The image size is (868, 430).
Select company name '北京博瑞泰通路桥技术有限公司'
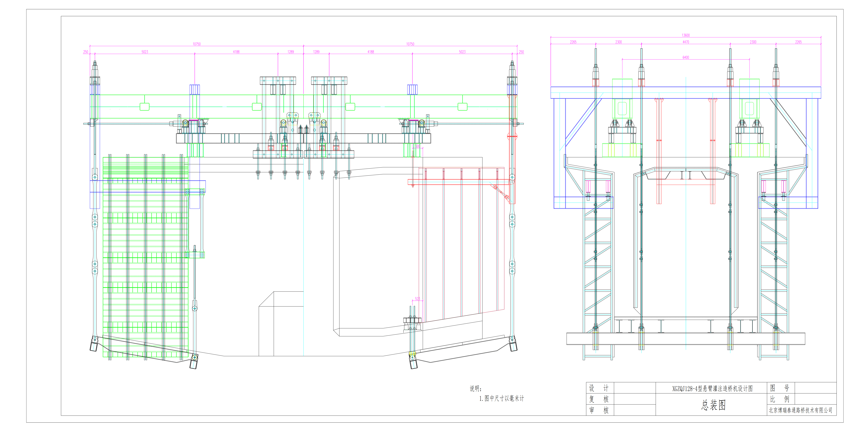pyautogui.click(x=801, y=410)
